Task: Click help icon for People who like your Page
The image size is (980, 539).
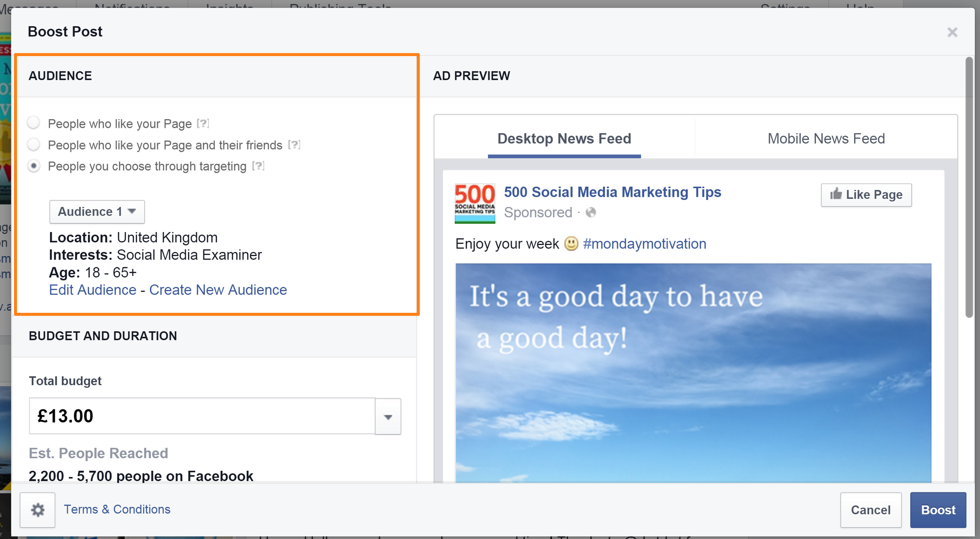Action: pyautogui.click(x=203, y=123)
